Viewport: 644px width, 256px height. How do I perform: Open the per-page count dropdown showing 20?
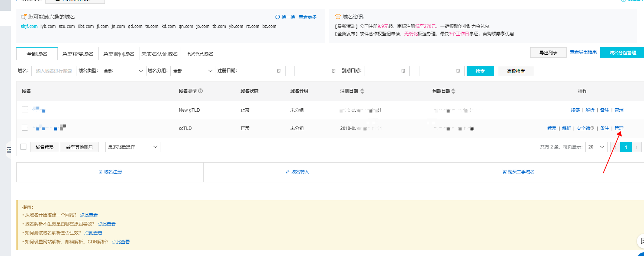tap(596, 147)
